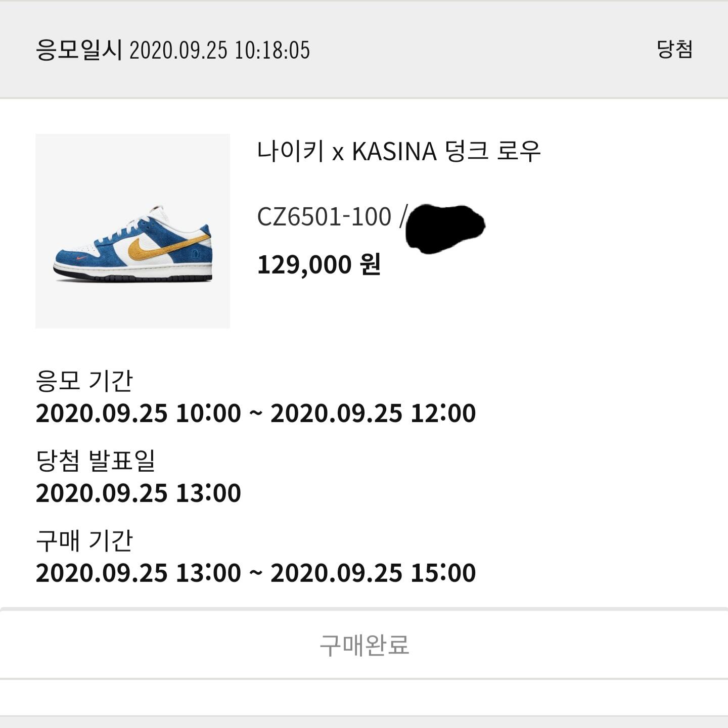The width and height of the screenshot is (728, 728).
Task: Click the 응모일시 label in the header
Action: pos(79,50)
